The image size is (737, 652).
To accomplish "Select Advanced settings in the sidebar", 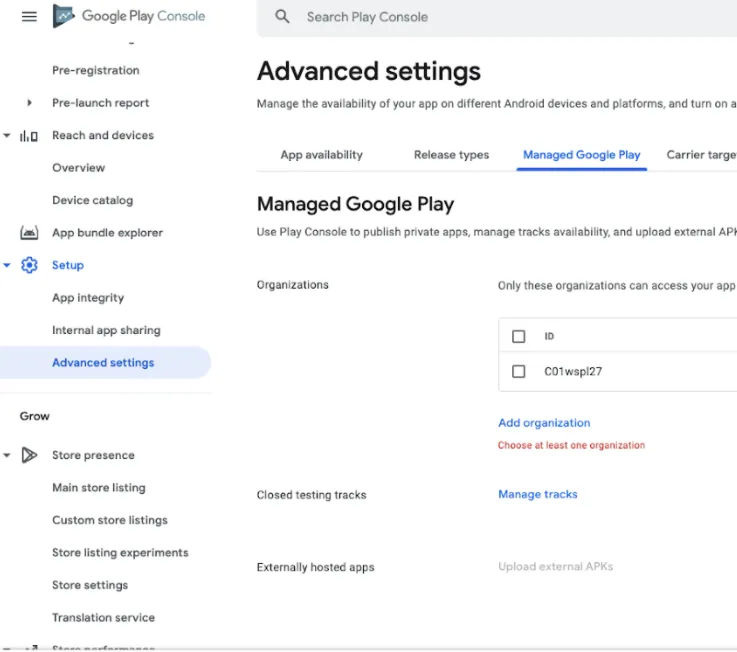I will click(x=103, y=362).
